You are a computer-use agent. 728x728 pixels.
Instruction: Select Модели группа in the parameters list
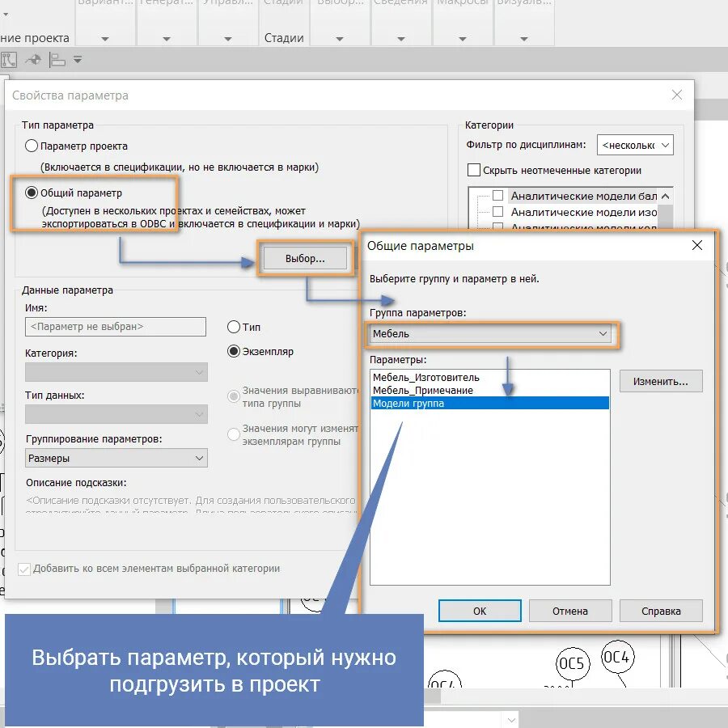pyautogui.click(x=490, y=403)
